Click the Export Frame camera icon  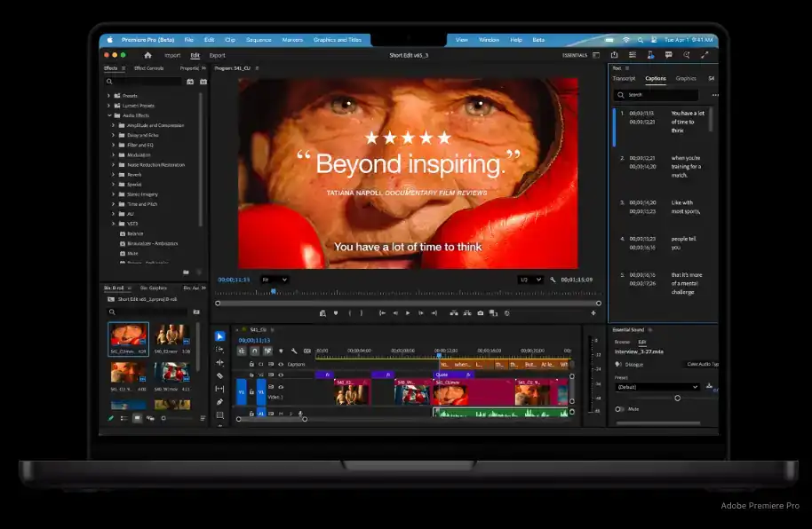click(x=482, y=312)
